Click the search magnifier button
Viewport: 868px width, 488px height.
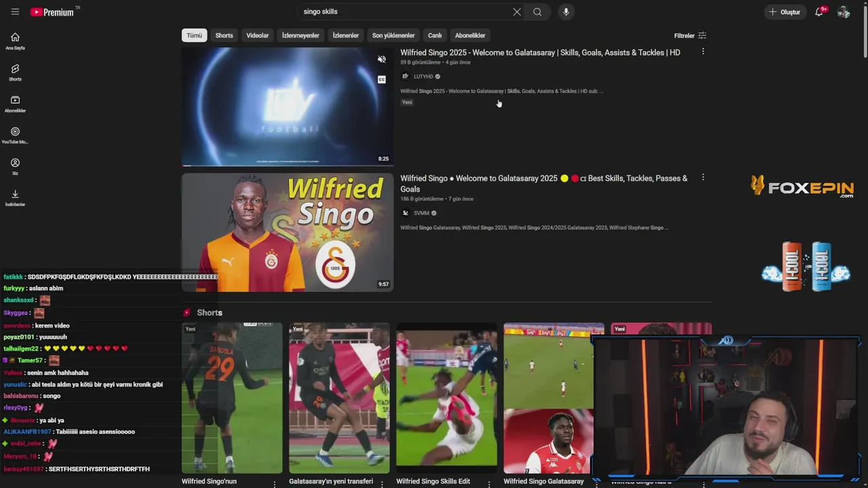537,12
